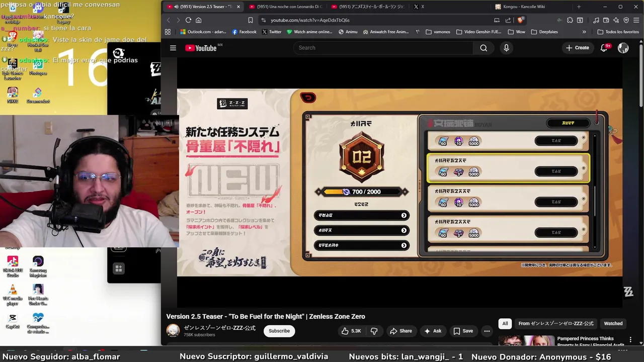The width and height of the screenshot is (644, 362).
Task: Open the grid button in dark side panel
Action: tap(118, 268)
